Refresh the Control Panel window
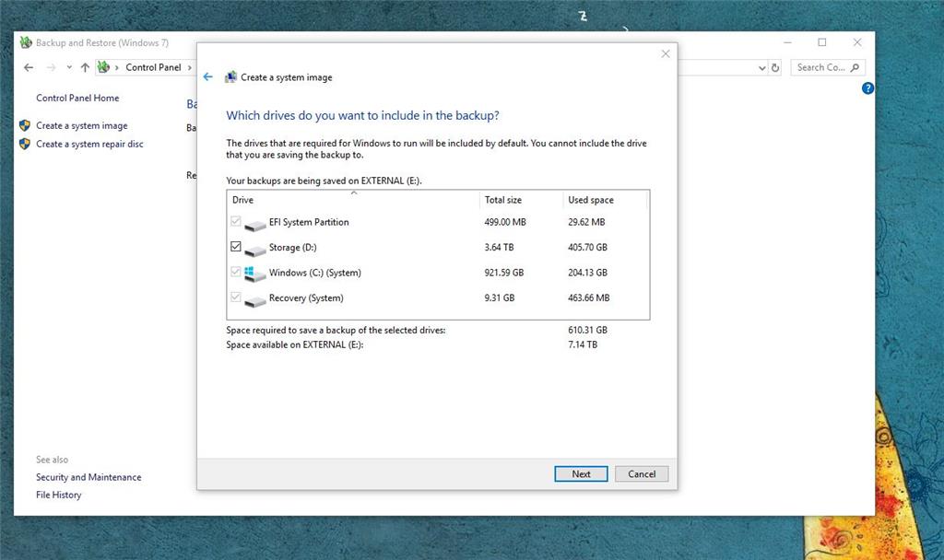Viewport: 944px width, 560px height. (x=775, y=68)
